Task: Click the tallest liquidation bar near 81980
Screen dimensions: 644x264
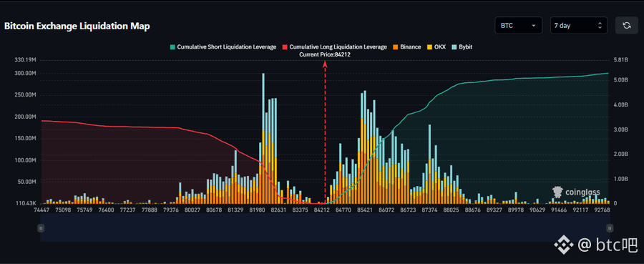Action: coord(263,138)
